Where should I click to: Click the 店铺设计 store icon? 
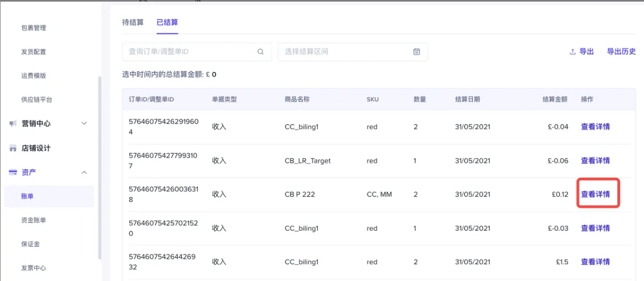tap(13, 148)
